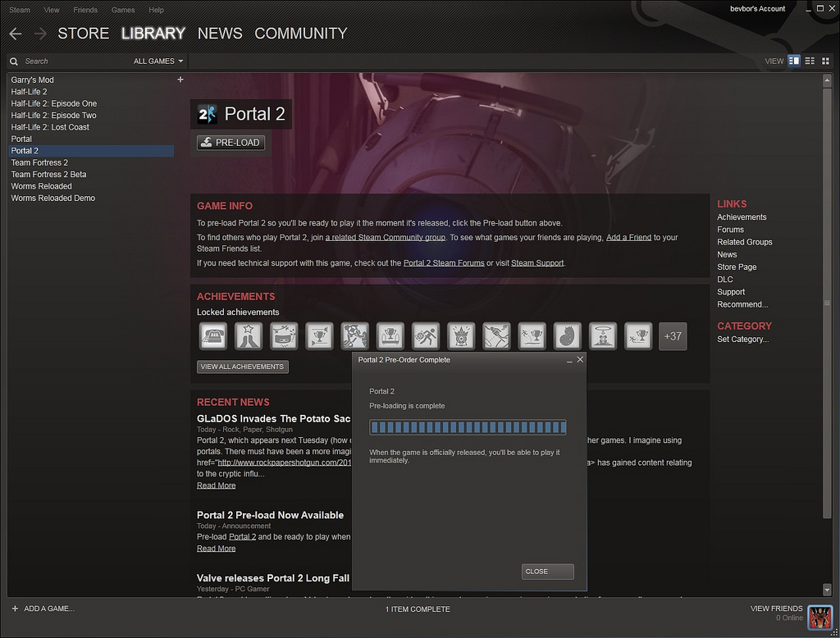Switch to the NEWS tab
This screenshot has height=638, width=840.
[220, 34]
